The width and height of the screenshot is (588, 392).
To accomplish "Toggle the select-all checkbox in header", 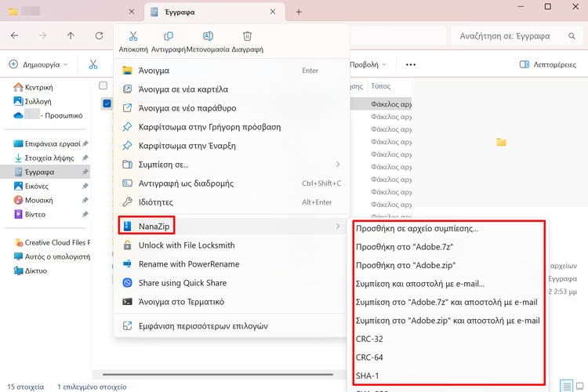I will [103, 85].
